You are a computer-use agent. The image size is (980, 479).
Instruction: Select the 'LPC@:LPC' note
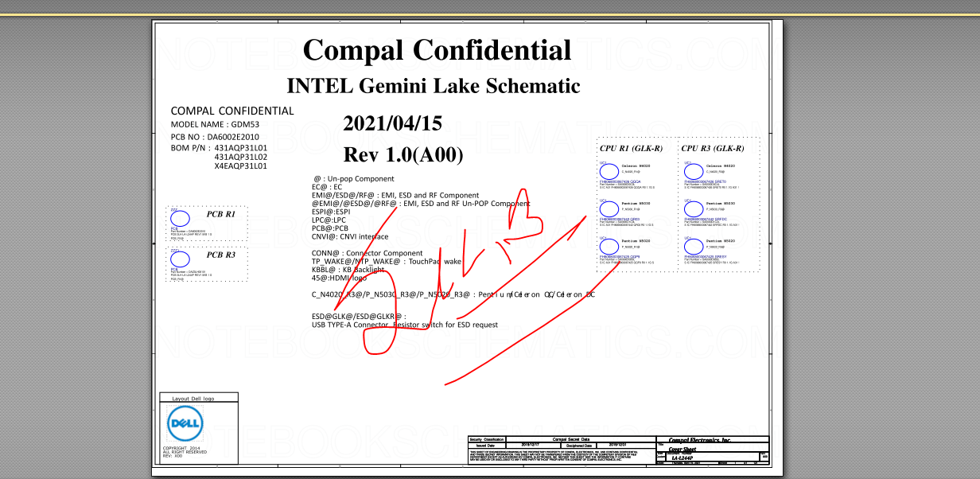pyautogui.click(x=328, y=220)
